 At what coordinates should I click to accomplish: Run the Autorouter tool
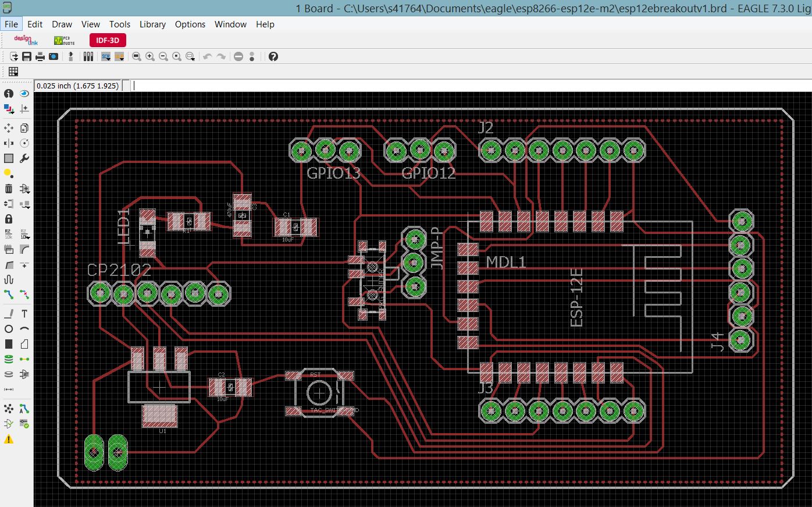24,409
